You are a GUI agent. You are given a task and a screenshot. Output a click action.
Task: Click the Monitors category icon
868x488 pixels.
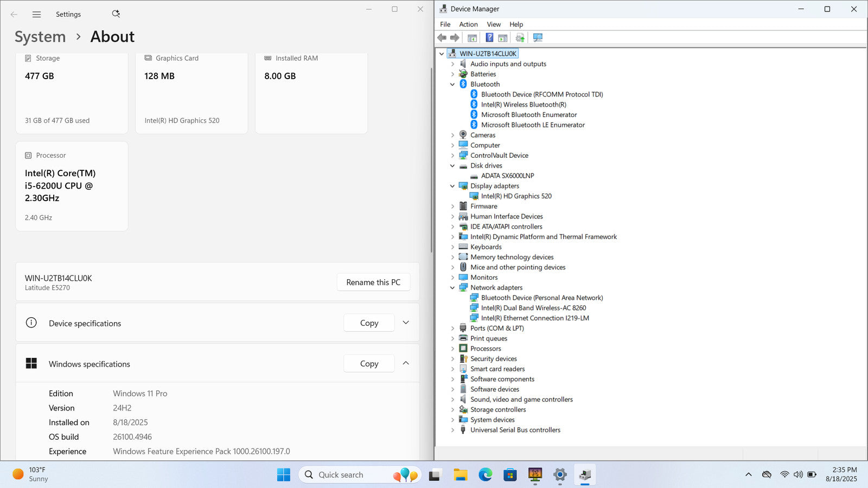pyautogui.click(x=463, y=277)
